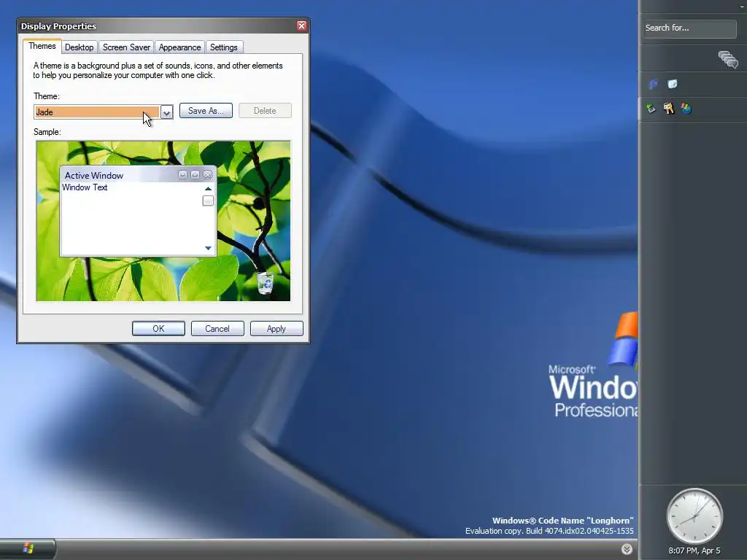Click the analog clock in the sidebar
Image resolution: width=747 pixels, height=560 pixels.
point(694,516)
